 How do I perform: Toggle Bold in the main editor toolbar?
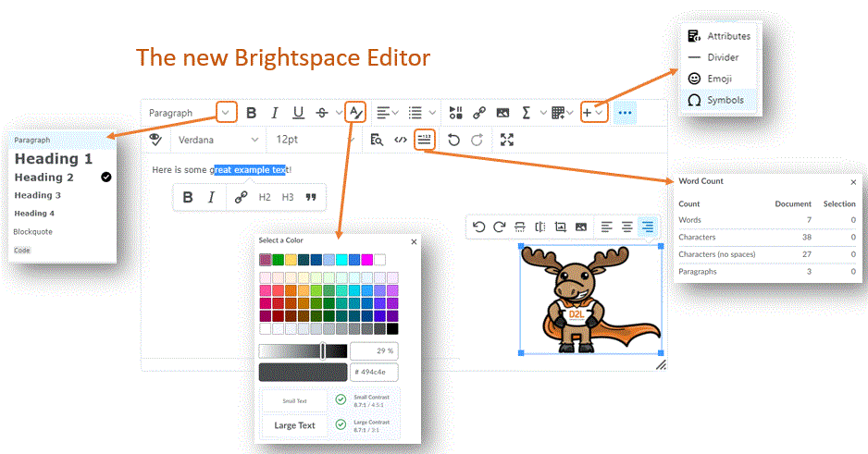(x=251, y=113)
